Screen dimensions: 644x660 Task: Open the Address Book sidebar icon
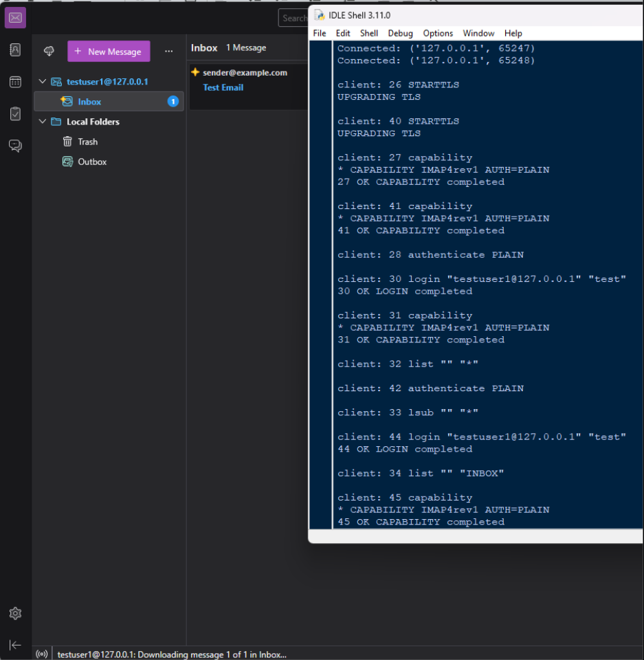point(15,50)
